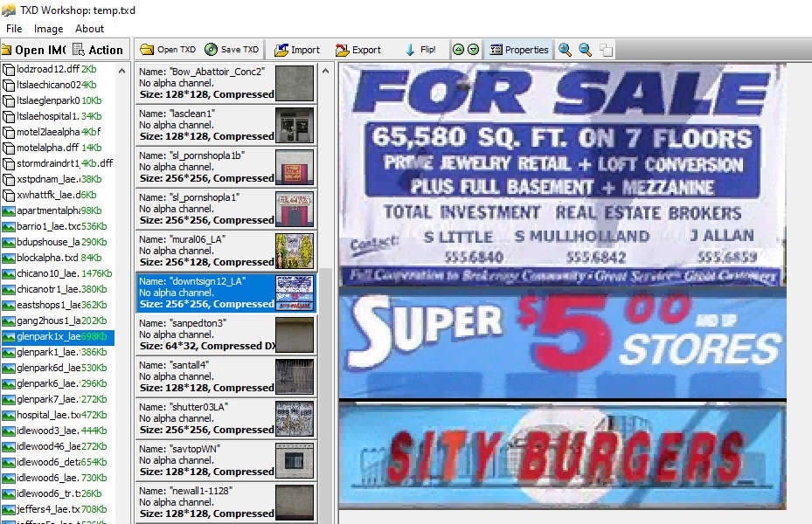Select sl_pornshopla1 texture thumbnail
812x524 pixels.
coord(295,209)
